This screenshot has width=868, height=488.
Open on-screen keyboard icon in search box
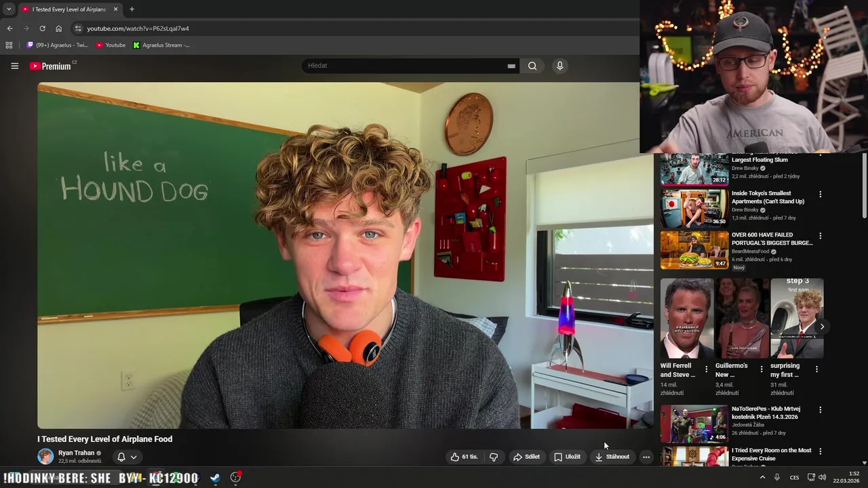pyautogui.click(x=511, y=66)
